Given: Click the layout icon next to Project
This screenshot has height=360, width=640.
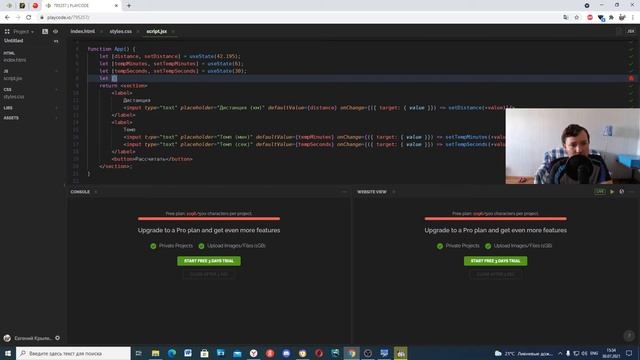Looking at the screenshot, I should coord(45,31).
